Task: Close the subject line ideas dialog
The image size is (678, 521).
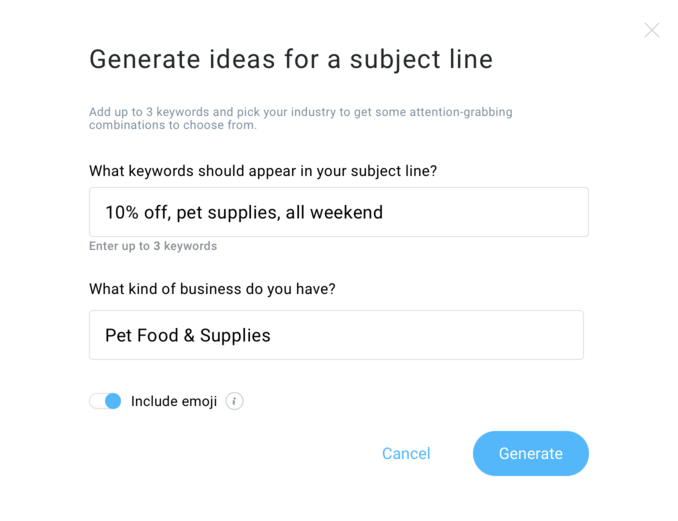Action: (652, 31)
